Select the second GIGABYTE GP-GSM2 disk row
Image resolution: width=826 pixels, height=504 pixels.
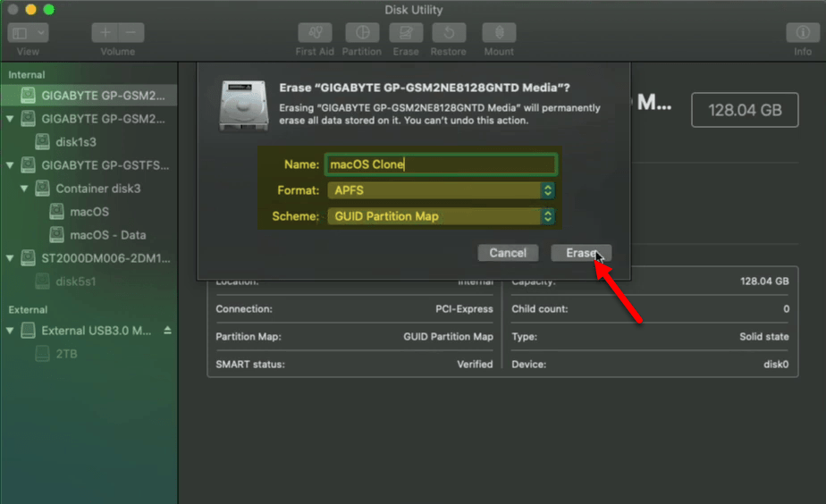88,119
